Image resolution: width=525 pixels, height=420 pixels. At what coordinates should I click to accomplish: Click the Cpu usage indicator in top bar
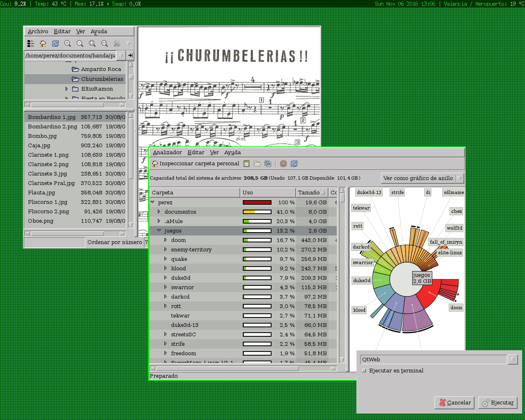(13, 4)
